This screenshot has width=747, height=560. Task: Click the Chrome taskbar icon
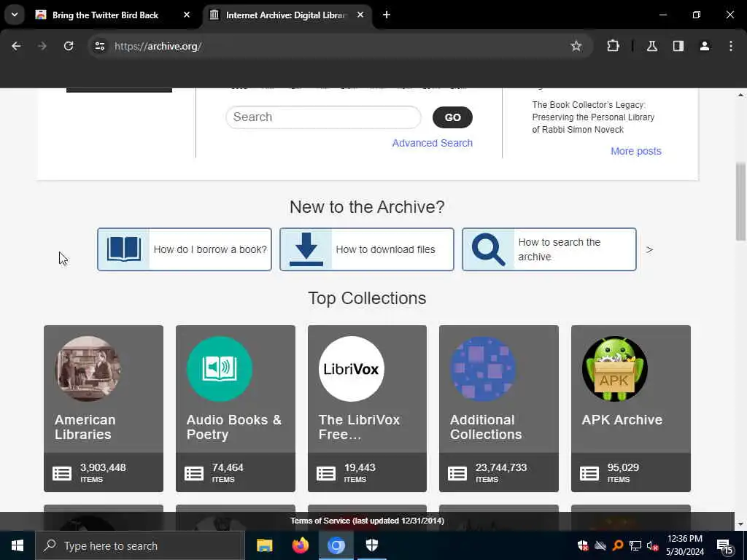[x=336, y=545]
